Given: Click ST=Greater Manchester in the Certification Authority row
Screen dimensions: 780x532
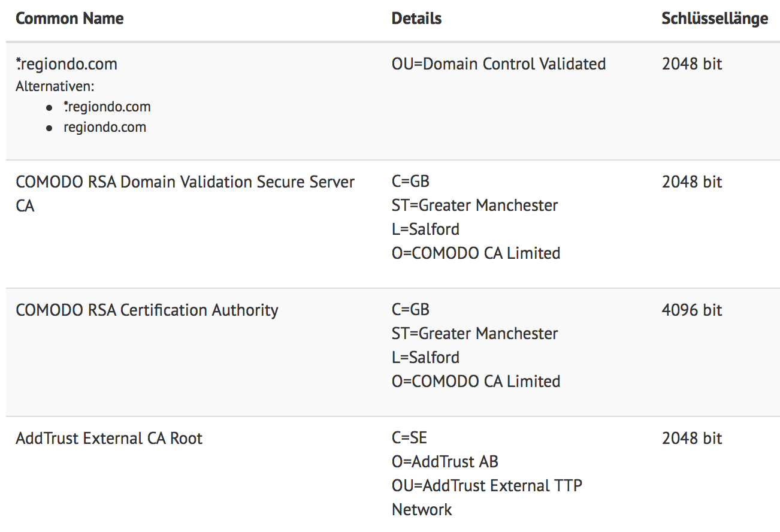Looking at the screenshot, I should [474, 334].
